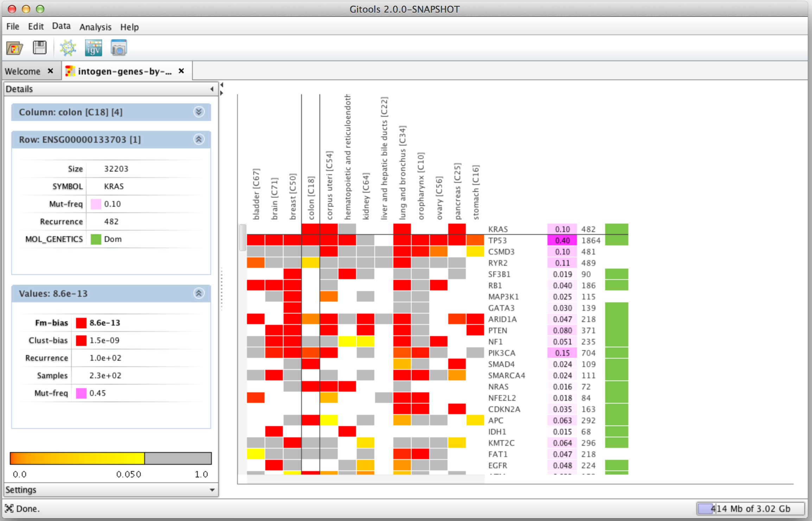Click the memory usage indicator

(x=750, y=508)
